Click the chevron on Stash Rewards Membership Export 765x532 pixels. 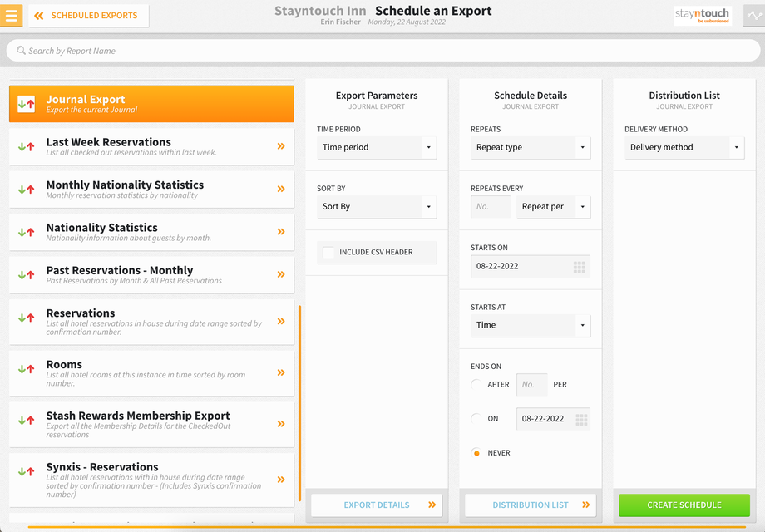coord(281,424)
